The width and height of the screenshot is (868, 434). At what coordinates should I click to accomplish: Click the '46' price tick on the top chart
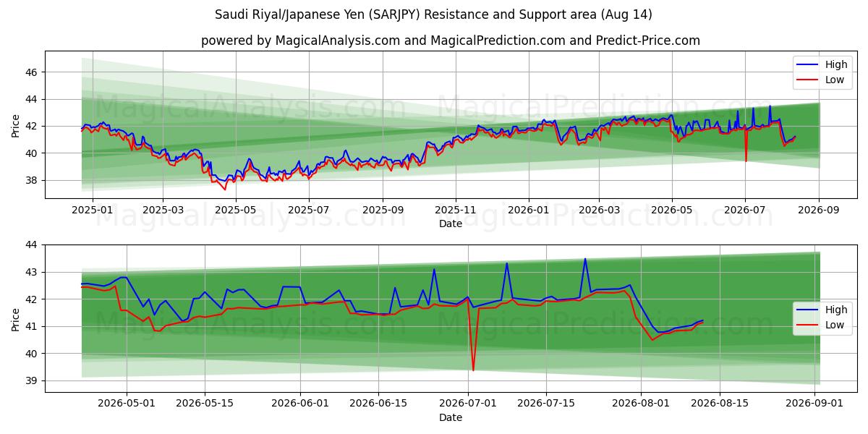click(33, 72)
